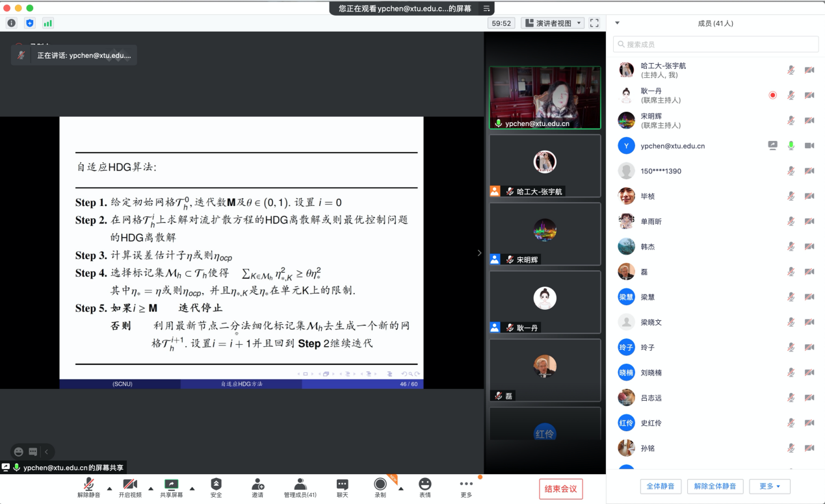Click the 邀请 invite icon
The image size is (825, 504).
point(257,485)
